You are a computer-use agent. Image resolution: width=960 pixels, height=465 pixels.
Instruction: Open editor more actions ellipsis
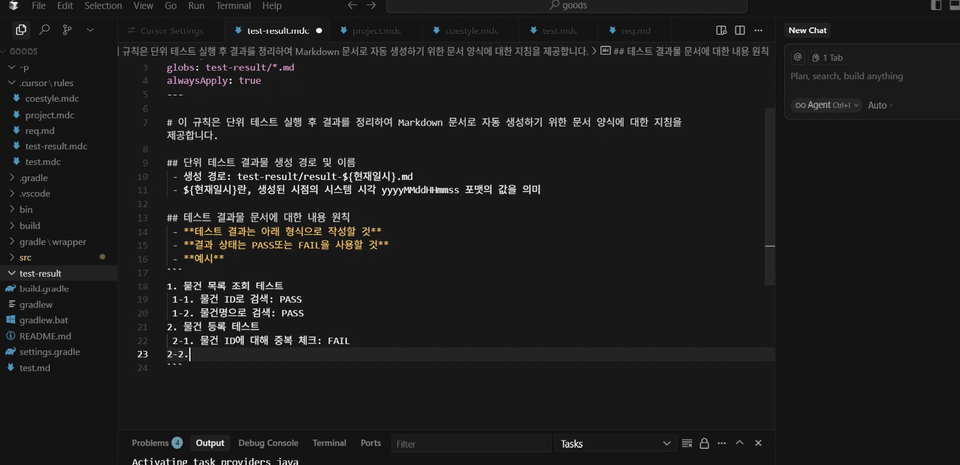pyautogui.click(x=758, y=30)
